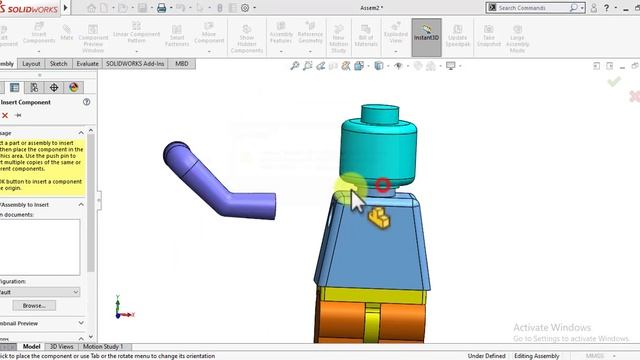
Task: Open the DimXpertManager crosshair tab
Action: [54, 87]
